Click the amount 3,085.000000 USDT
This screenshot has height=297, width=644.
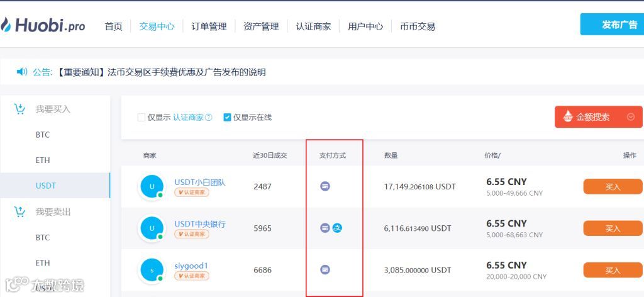(418, 270)
